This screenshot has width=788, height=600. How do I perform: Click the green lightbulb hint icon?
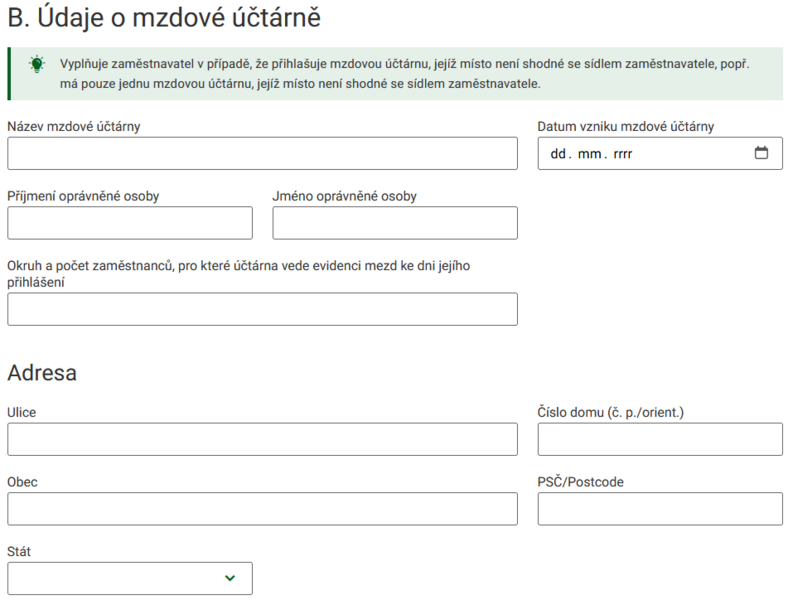[37, 64]
